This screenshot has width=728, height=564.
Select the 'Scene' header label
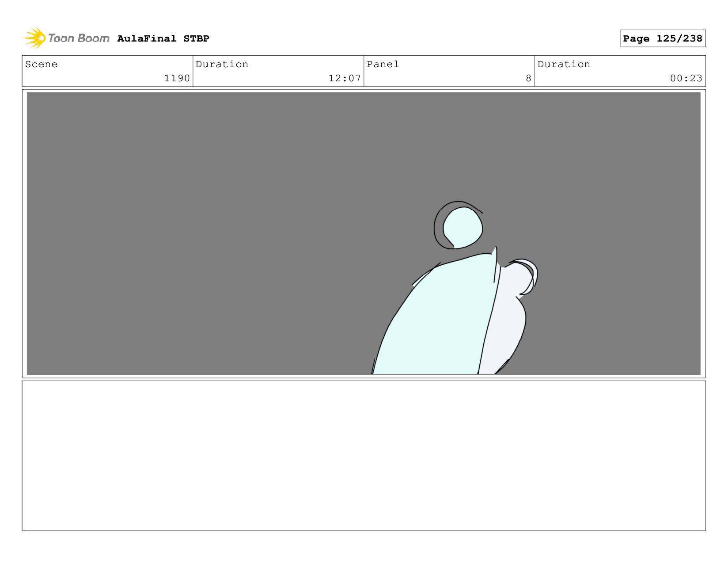coord(41,64)
